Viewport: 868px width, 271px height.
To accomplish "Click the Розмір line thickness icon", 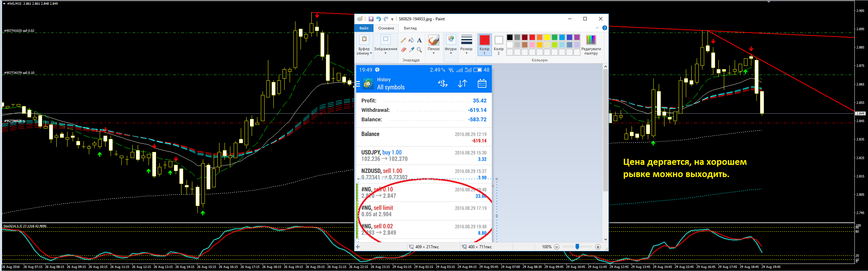I will pyautogui.click(x=466, y=40).
